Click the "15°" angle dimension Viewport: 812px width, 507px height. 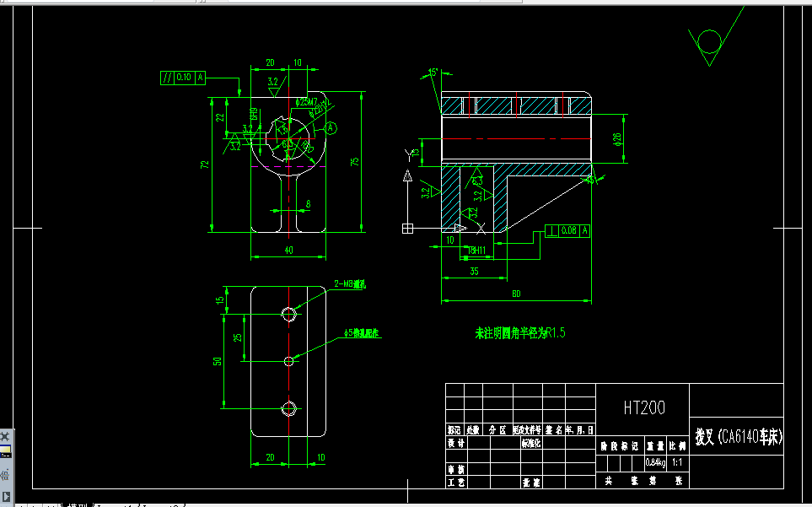(433, 72)
